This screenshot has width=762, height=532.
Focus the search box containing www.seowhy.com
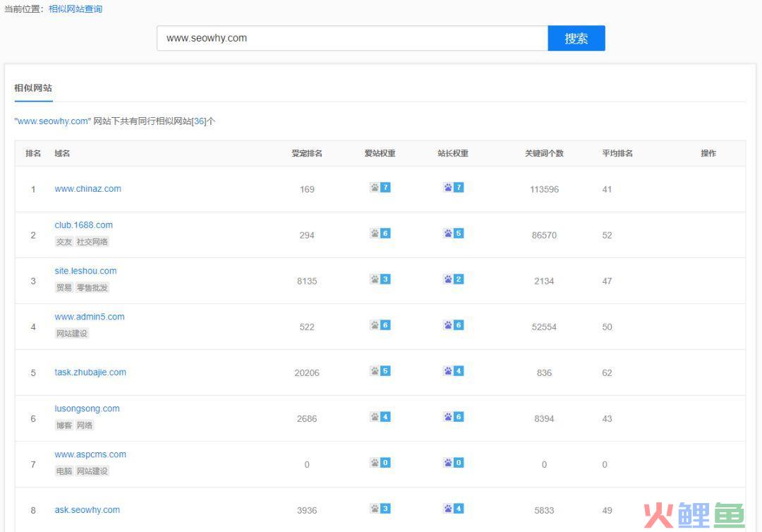pos(352,38)
